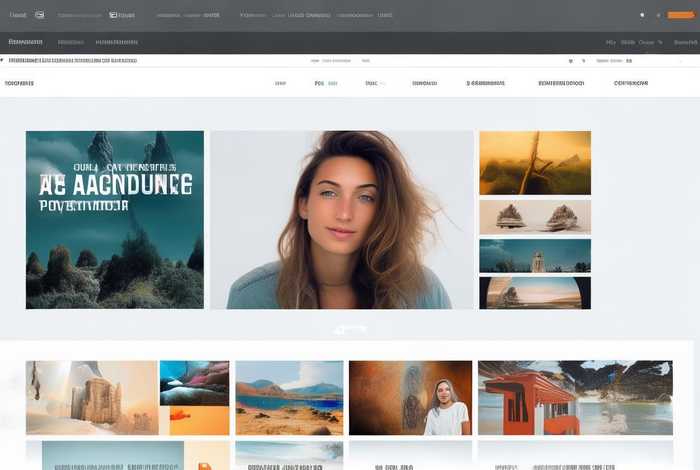The width and height of the screenshot is (700, 470).
Task: Click the small white dot icon beside the orange square
Action: [x=641, y=16]
